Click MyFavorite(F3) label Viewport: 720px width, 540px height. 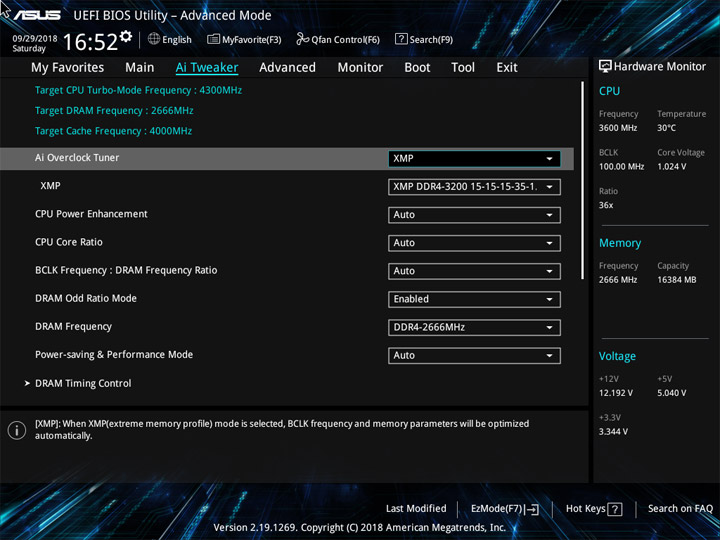pos(252,40)
